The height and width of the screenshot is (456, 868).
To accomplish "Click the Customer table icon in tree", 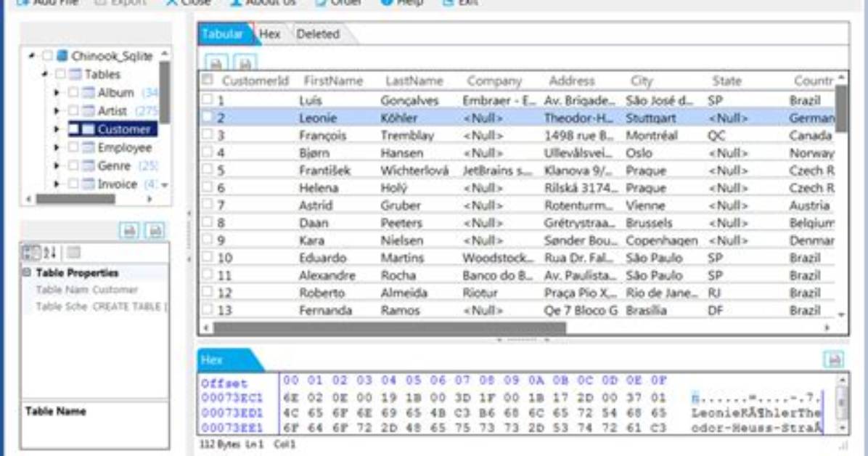I will [x=88, y=129].
